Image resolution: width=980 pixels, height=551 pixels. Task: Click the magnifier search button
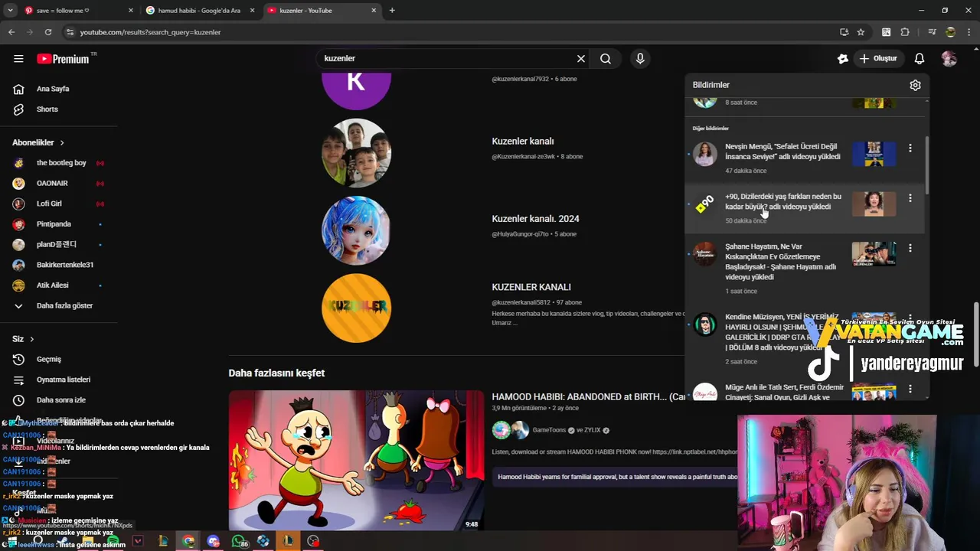point(606,58)
